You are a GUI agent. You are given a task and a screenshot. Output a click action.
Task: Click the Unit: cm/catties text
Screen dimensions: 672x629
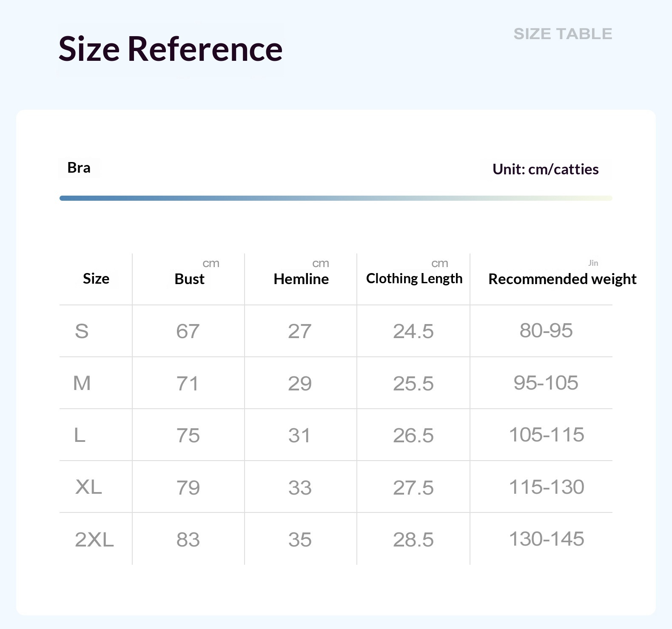(x=545, y=169)
